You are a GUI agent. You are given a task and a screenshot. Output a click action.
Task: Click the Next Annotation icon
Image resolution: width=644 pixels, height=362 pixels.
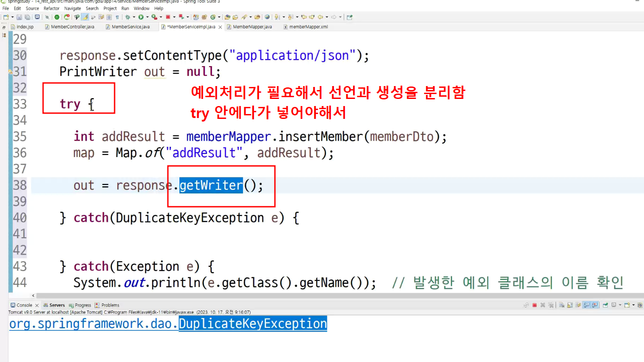click(277, 17)
